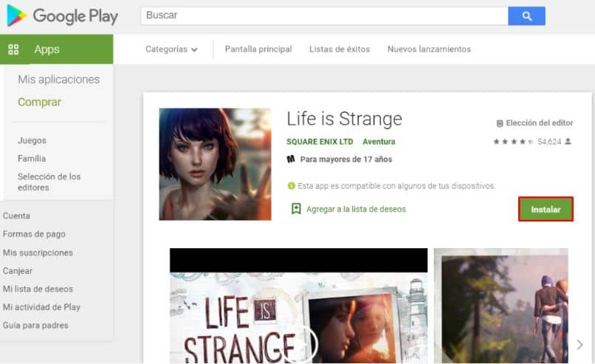Select Comprar in the sidebar
Screen dimensions: 595x364
[x=39, y=102]
